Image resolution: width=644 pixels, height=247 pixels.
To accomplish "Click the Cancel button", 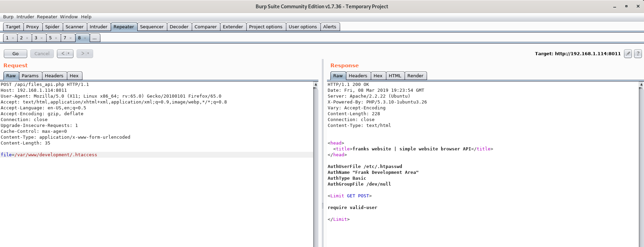I will coord(42,53).
